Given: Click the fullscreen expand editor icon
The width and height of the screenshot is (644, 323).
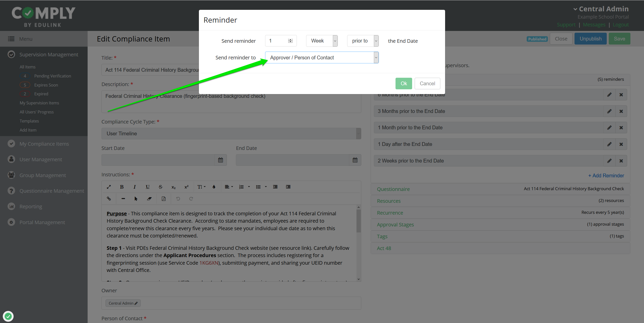Looking at the screenshot, I should 109,187.
